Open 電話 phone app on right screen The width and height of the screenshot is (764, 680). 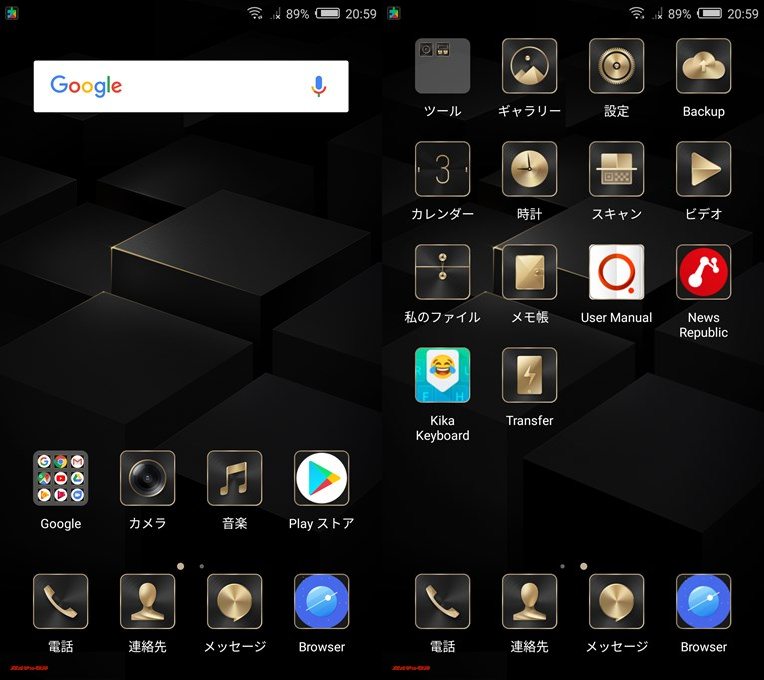pos(442,601)
